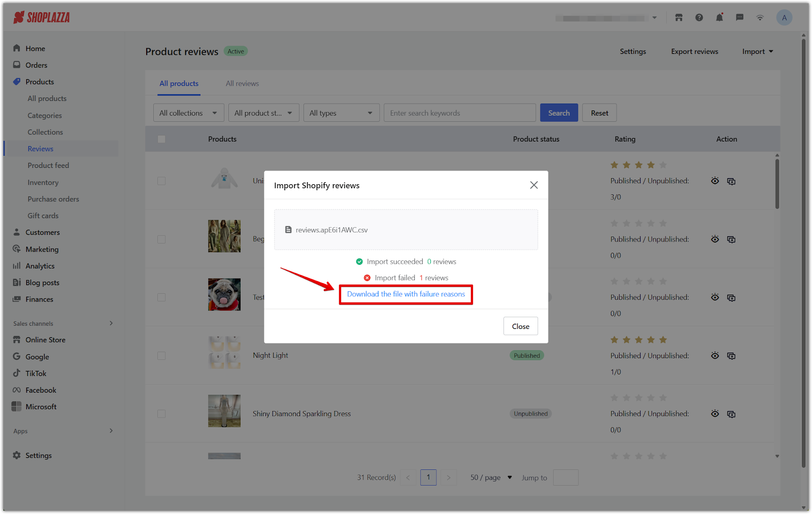Toggle eye view icon in first product row

(715, 181)
